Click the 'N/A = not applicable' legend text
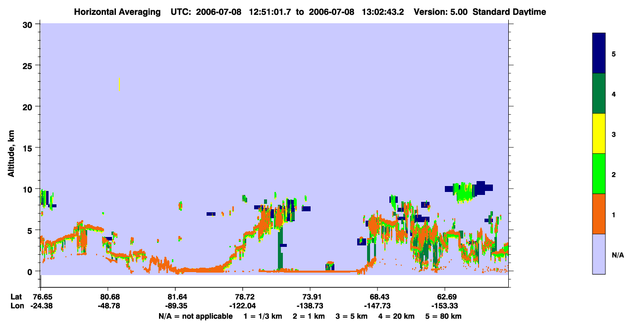The height and width of the screenshot is (330, 644). [195, 316]
